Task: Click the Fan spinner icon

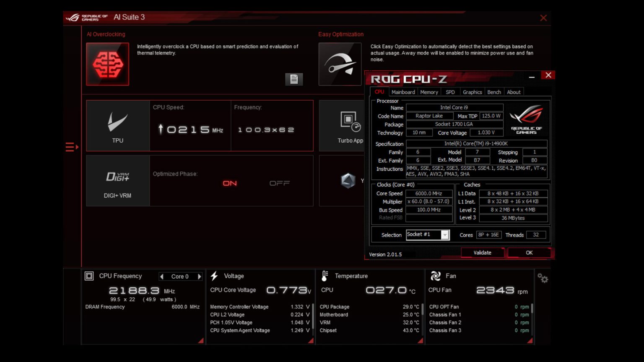Action: 436,276
